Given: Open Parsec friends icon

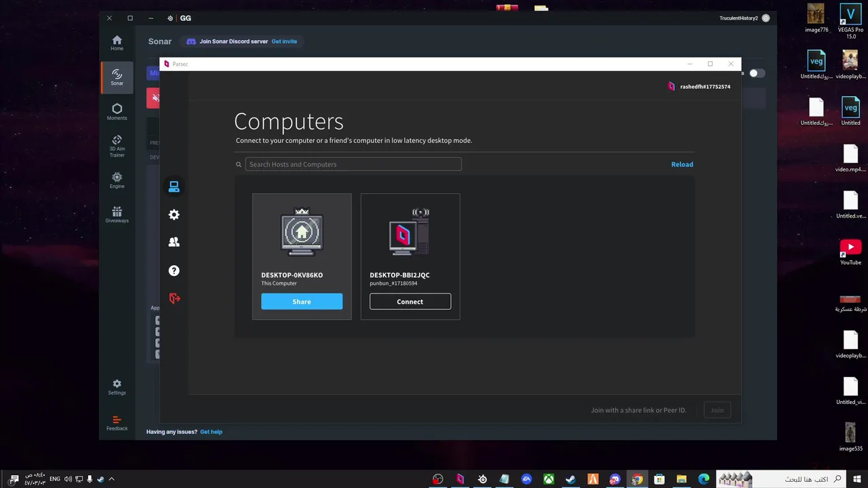Looking at the screenshot, I should [x=174, y=242].
